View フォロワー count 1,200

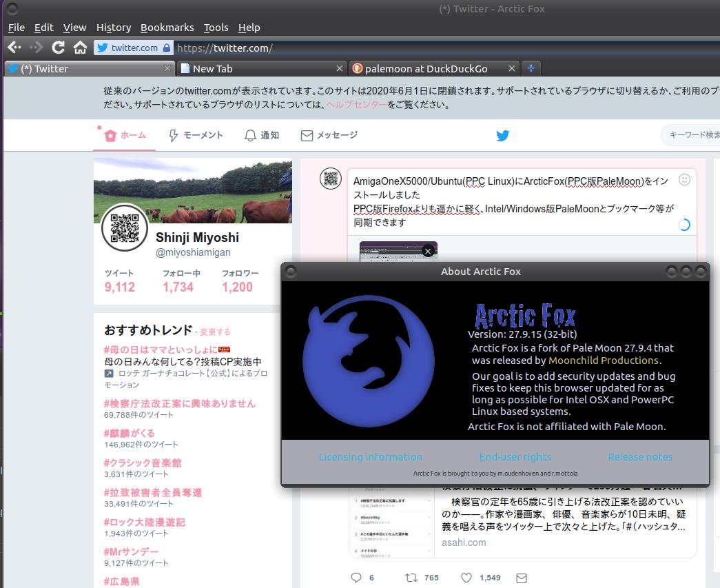(240, 281)
